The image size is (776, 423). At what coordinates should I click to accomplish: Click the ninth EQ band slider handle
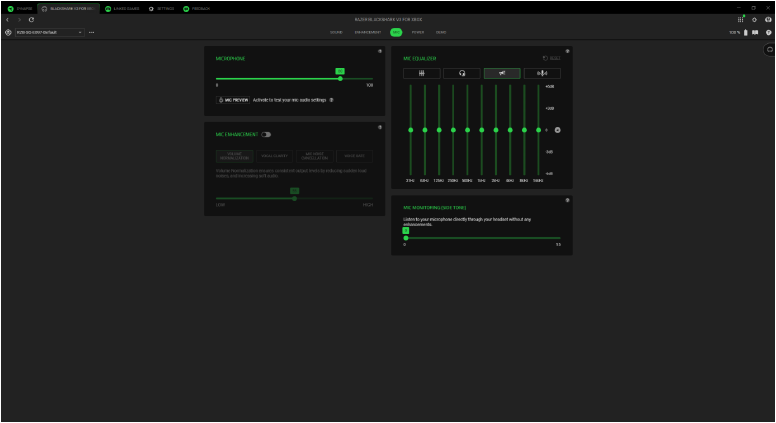tap(524, 130)
